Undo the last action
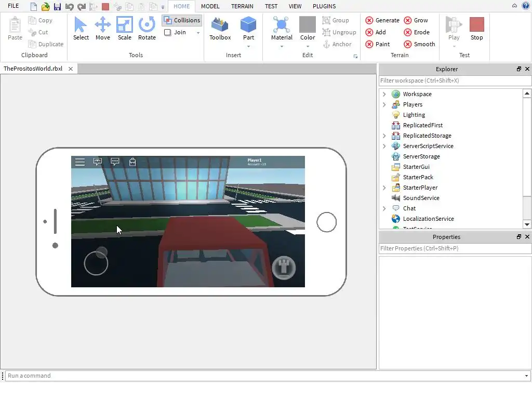The image size is (532, 399). [x=69, y=6]
